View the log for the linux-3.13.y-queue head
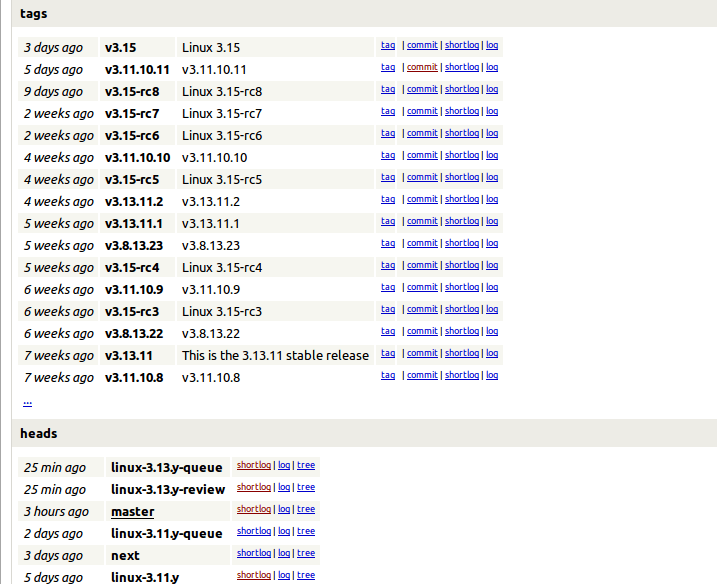This screenshot has height=584, width=717. (x=284, y=465)
